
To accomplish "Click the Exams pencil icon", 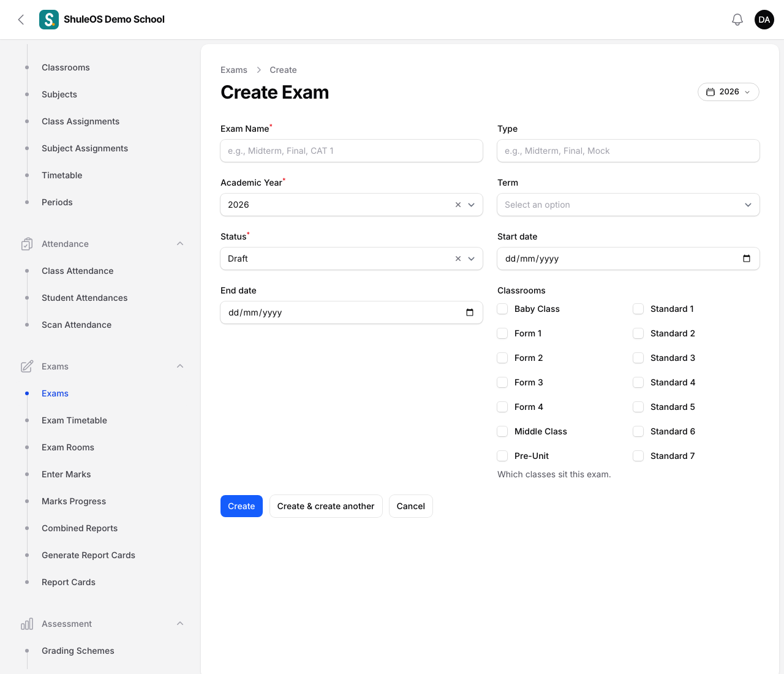I will pos(27,366).
